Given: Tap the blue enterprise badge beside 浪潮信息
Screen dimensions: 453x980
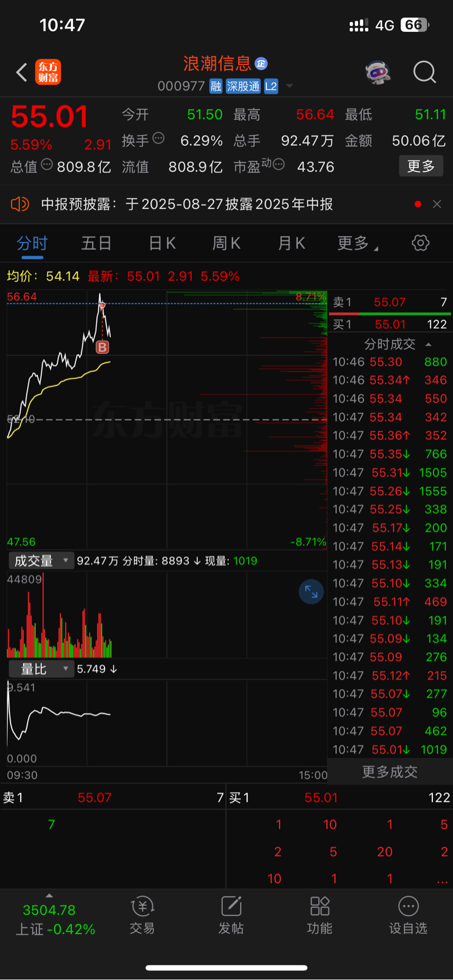Looking at the screenshot, I should tap(261, 63).
